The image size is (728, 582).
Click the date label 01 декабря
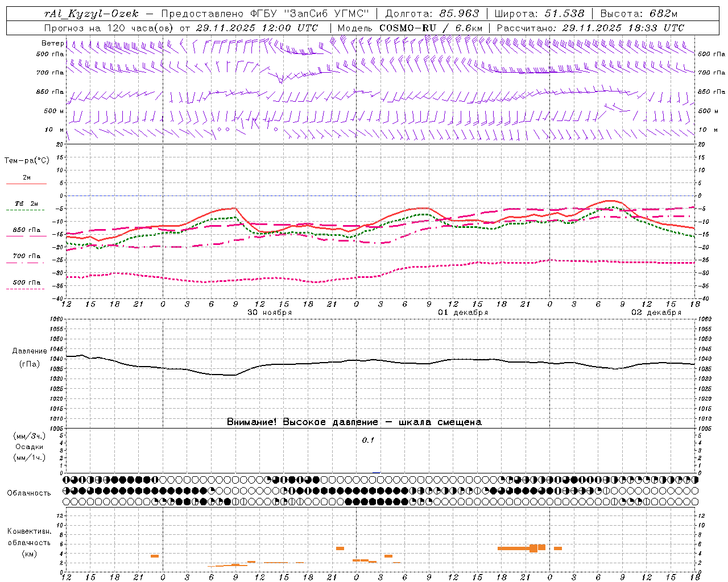coord(463,313)
